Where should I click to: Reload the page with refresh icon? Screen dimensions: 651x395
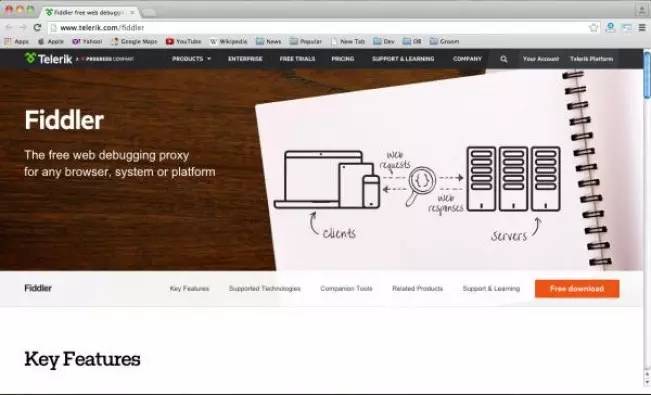click(x=37, y=27)
